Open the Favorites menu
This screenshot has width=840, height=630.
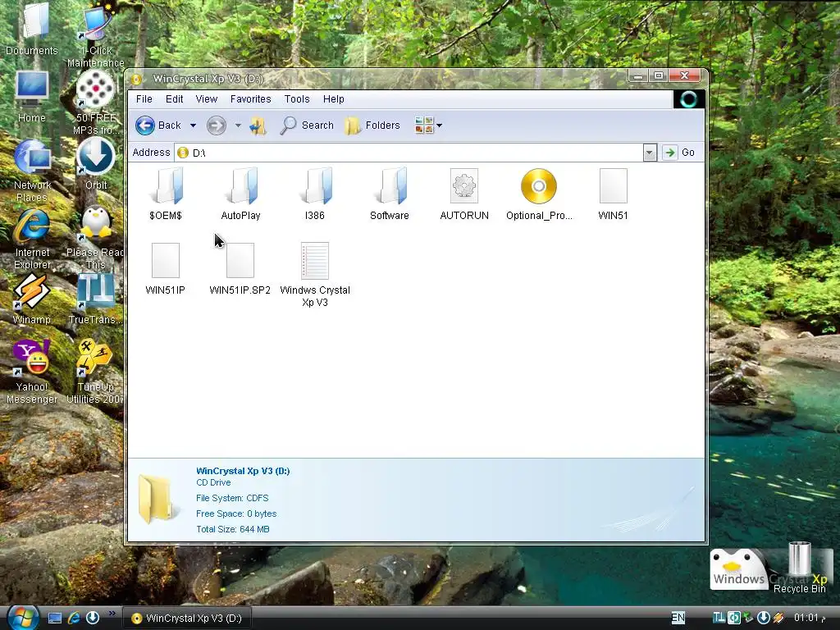[x=251, y=99]
